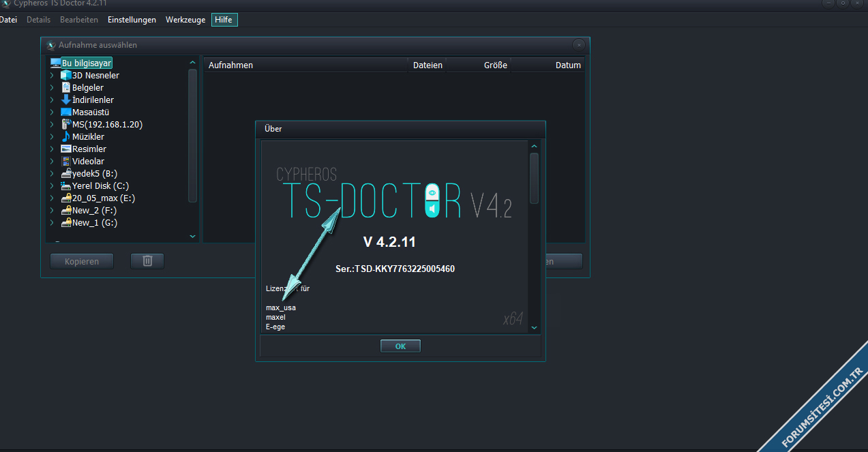The image size is (868, 452).
Task: Click the "Über" dialog title text
Action: tap(273, 129)
